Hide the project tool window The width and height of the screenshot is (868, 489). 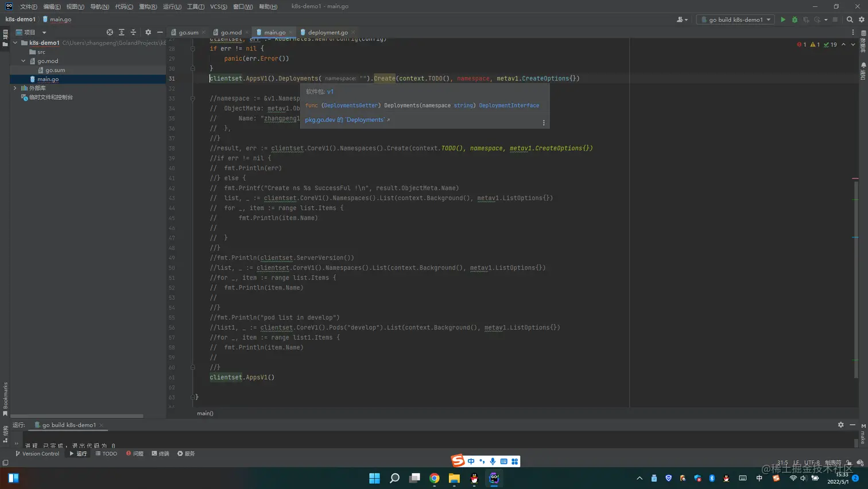coord(160,32)
